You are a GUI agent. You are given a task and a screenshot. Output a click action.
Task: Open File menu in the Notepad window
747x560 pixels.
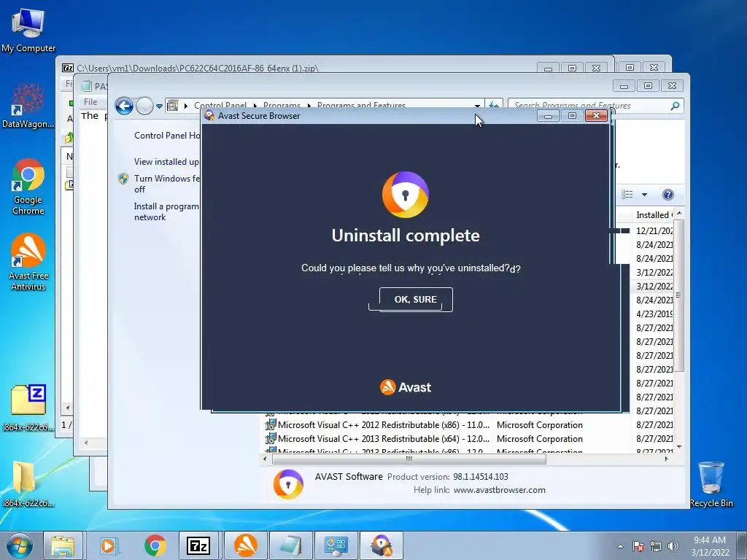90,101
